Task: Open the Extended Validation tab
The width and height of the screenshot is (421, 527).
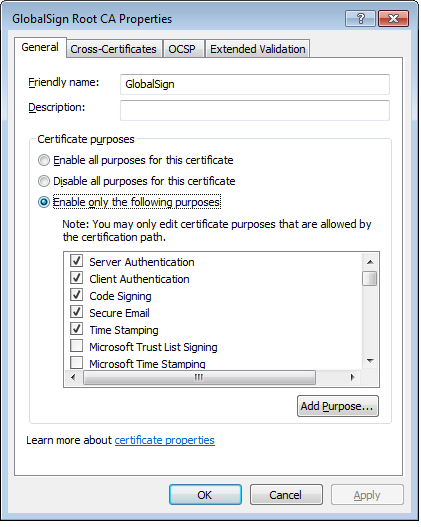Action: (258, 49)
